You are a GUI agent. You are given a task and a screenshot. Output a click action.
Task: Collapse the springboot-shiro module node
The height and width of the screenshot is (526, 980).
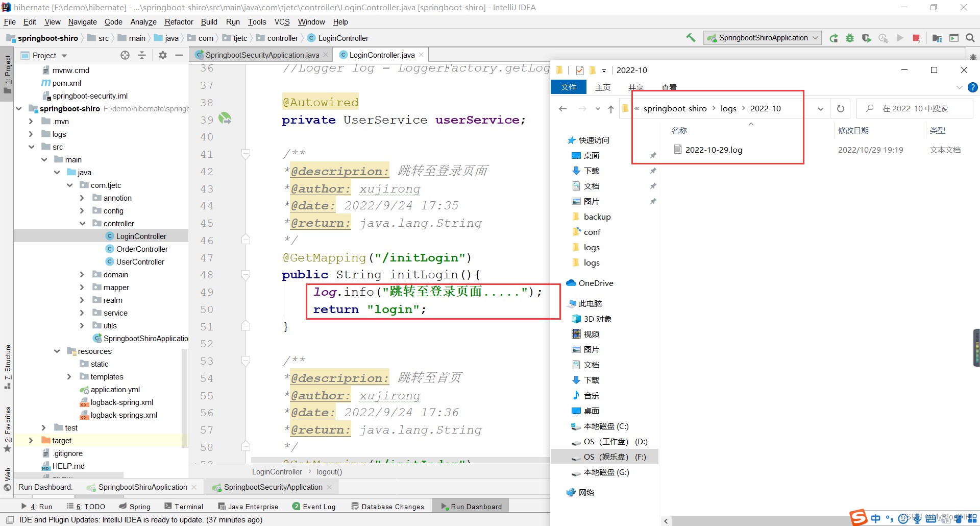[19, 108]
